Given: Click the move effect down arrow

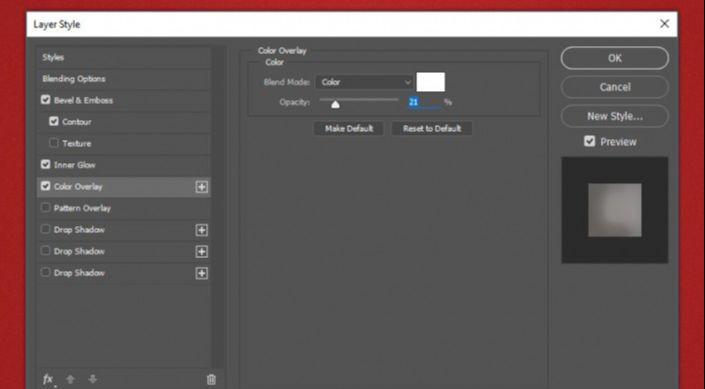Looking at the screenshot, I should [x=93, y=380].
